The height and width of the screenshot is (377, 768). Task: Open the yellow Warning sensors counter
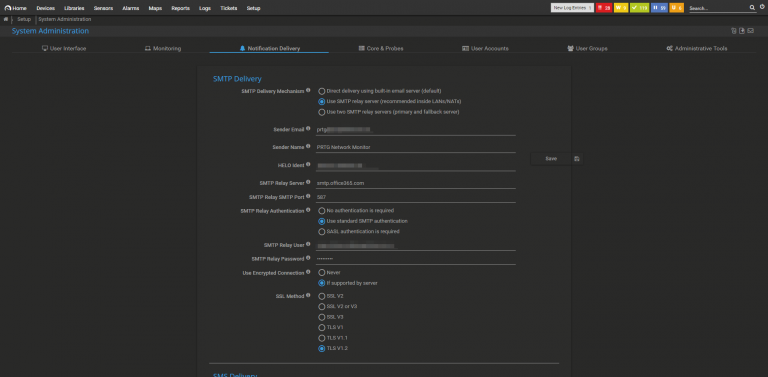621,8
